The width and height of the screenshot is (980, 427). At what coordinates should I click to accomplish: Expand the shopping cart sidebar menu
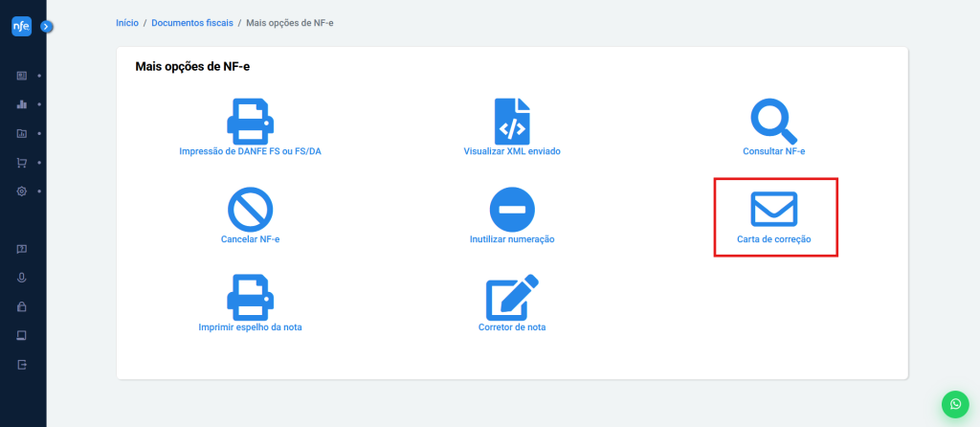(22, 163)
